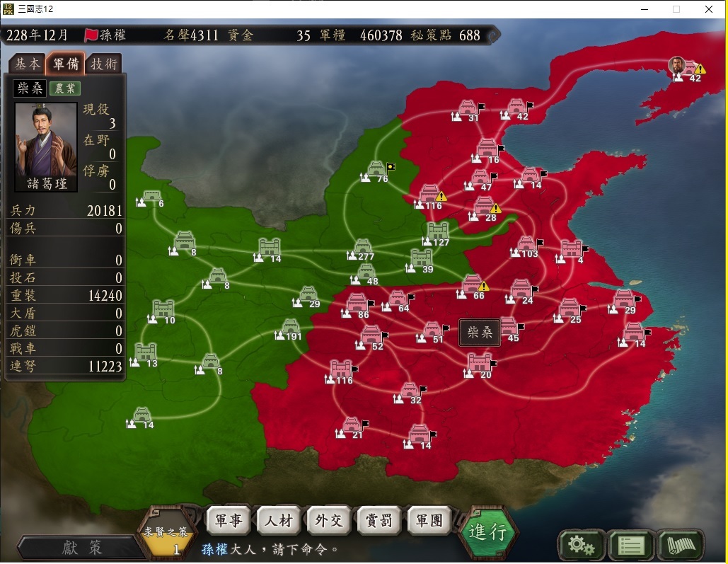Click the 獻策 button
The height and width of the screenshot is (564, 728).
pos(82,548)
